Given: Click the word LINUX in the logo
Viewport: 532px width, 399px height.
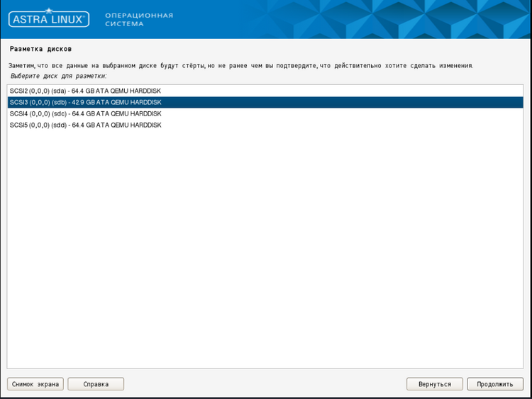Looking at the screenshot, I should click(70, 20).
